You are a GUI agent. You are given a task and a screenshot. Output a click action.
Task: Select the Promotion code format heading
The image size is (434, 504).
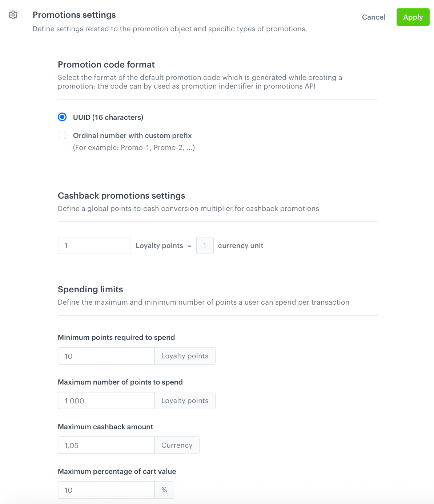coord(106,65)
